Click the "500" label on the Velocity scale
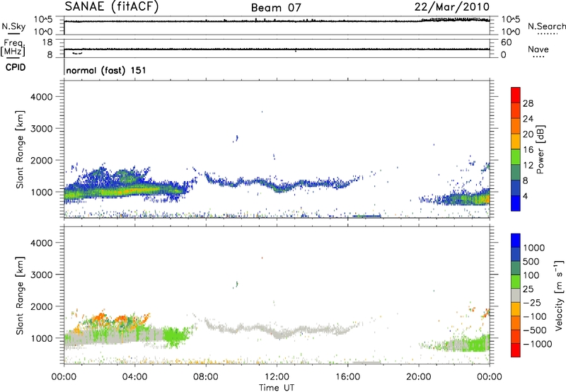Screen dimensions: 566x392 [x=532, y=261]
